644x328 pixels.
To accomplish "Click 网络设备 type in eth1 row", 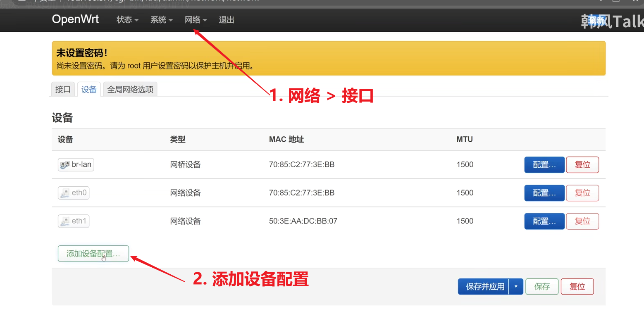I will pos(185,221).
